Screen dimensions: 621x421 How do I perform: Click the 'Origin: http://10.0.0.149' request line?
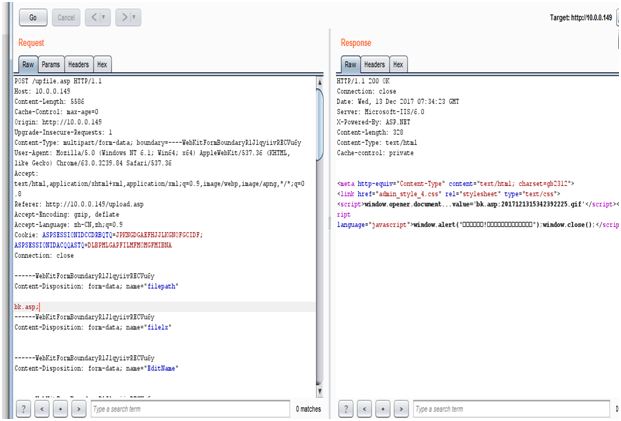[x=58, y=122]
